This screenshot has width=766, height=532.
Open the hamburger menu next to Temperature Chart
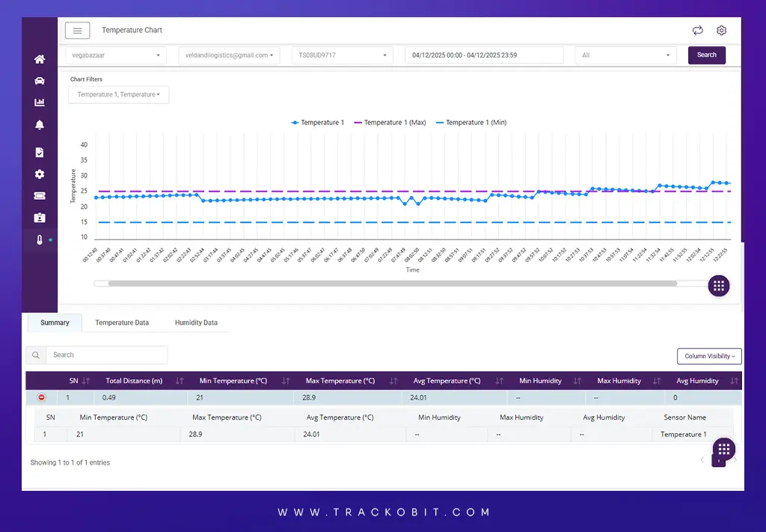[x=77, y=30]
